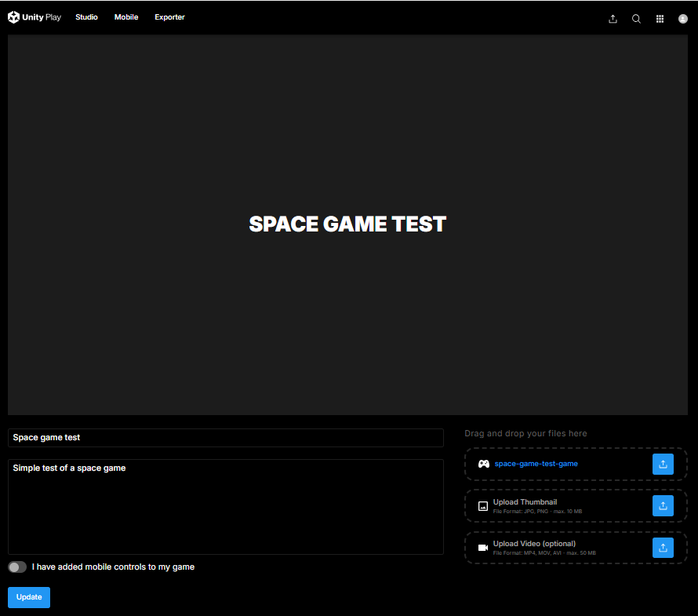Click upload button in Upload Thumbnail row
The height and width of the screenshot is (616, 698).
tap(663, 506)
